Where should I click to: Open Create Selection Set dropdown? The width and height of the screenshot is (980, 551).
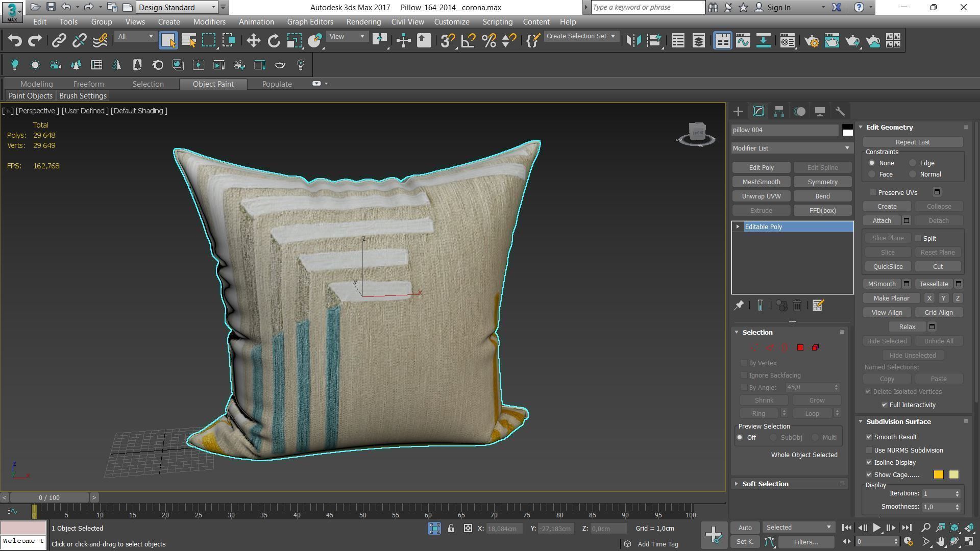point(581,36)
